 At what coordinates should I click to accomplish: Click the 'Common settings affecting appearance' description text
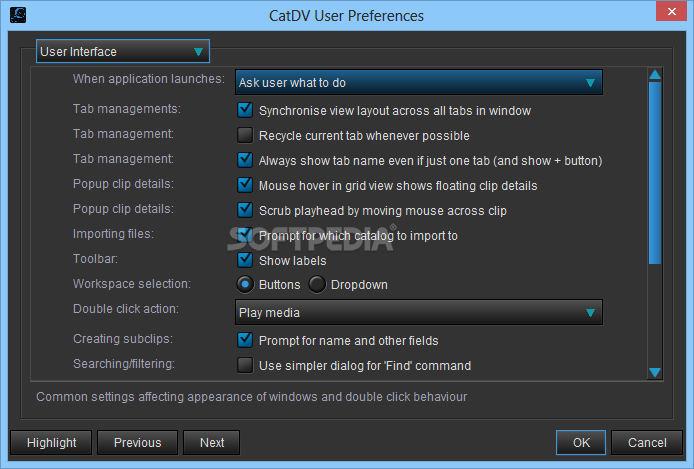click(x=251, y=397)
